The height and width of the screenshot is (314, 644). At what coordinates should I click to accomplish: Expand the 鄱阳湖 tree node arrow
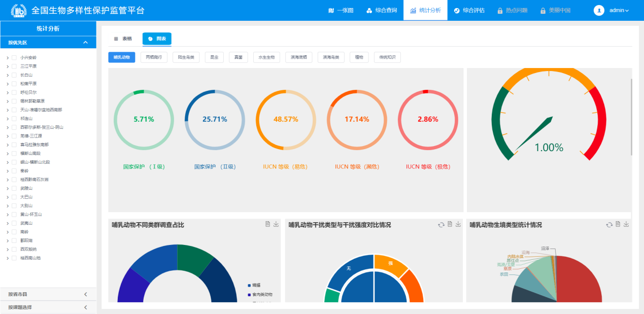click(x=8, y=240)
